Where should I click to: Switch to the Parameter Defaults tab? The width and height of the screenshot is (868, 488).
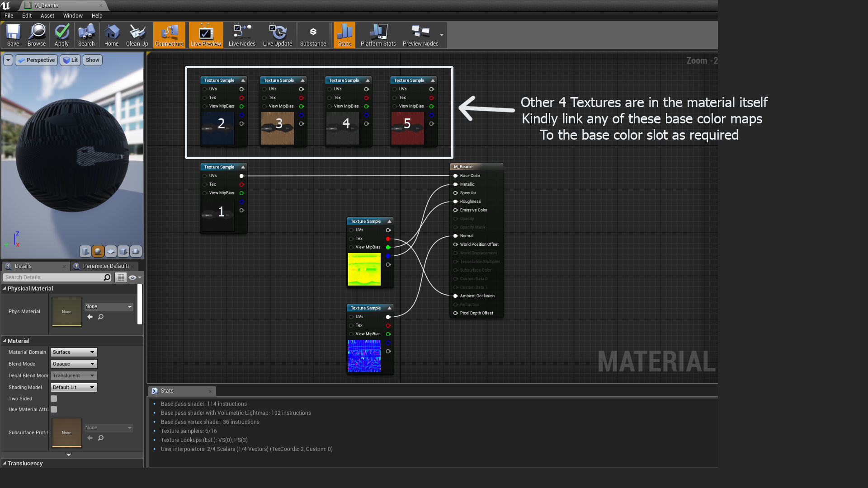tap(105, 266)
